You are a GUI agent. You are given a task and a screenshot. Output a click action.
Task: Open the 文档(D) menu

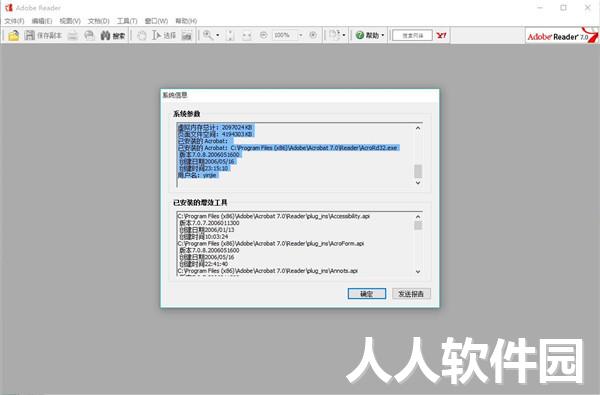click(x=99, y=21)
